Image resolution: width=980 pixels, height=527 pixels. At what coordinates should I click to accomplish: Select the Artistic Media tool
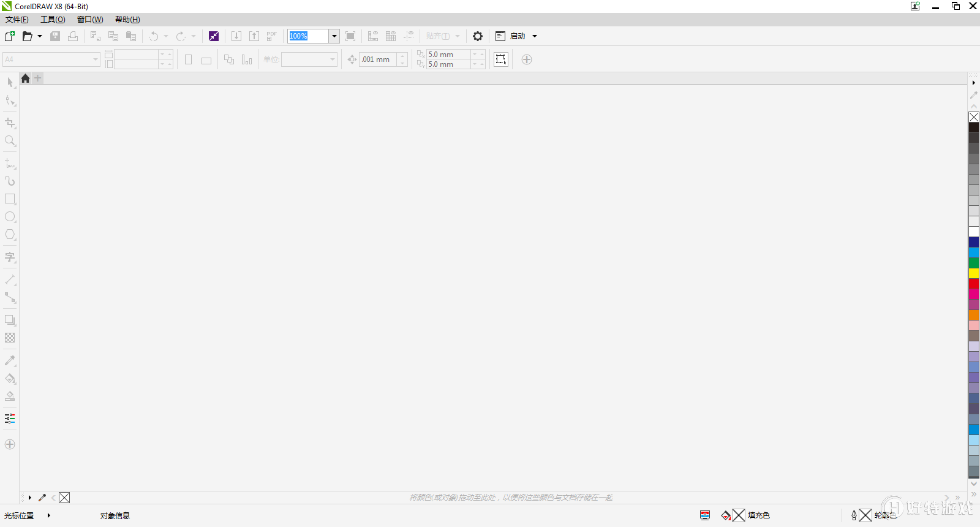pos(10,181)
